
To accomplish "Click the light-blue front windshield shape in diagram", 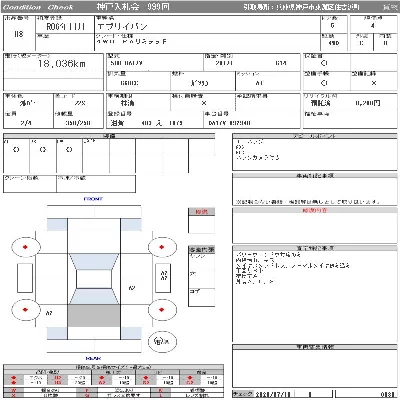I will coord(94,262).
